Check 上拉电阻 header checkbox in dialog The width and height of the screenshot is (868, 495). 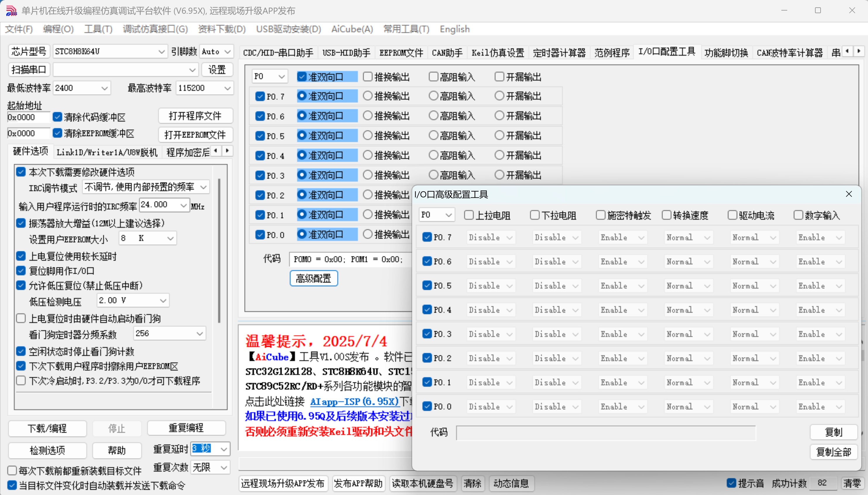[x=468, y=215]
